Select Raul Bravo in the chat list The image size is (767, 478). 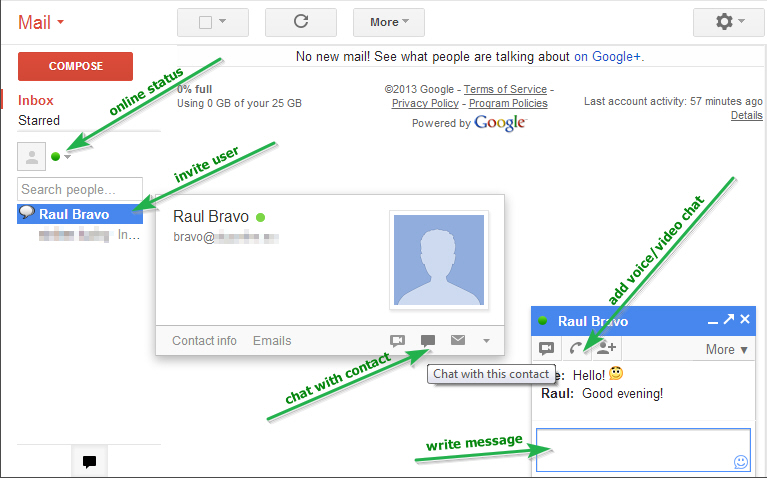click(80, 214)
